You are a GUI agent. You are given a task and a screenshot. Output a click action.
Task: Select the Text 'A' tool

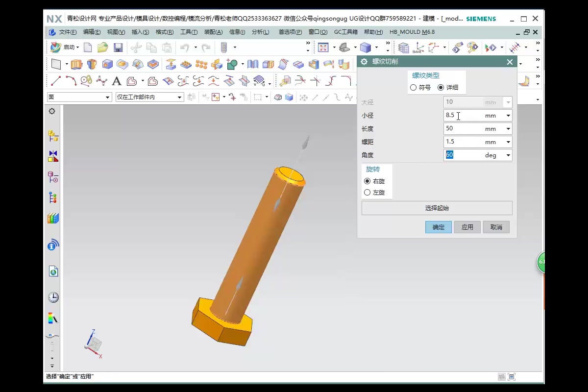point(117,81)
